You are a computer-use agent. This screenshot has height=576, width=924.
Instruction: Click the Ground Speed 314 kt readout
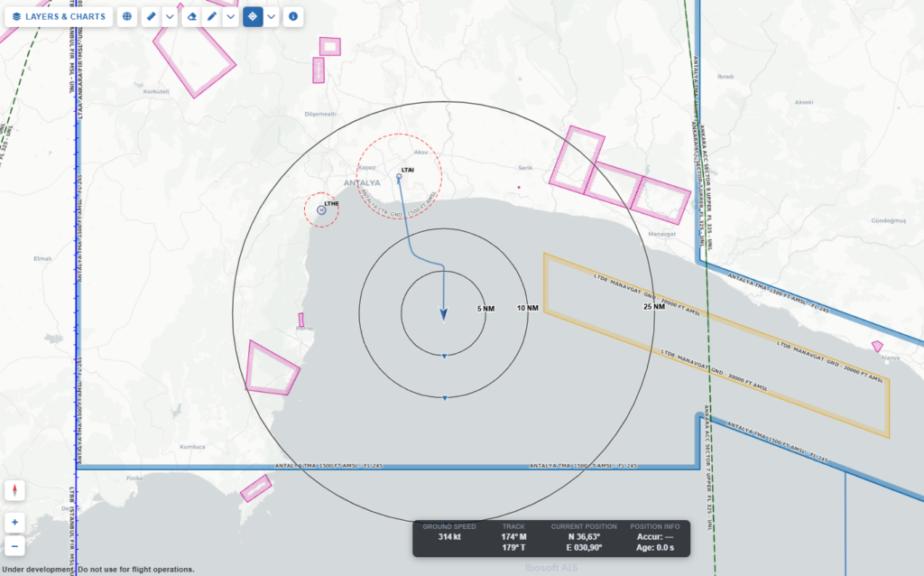[x=448, y=537]
